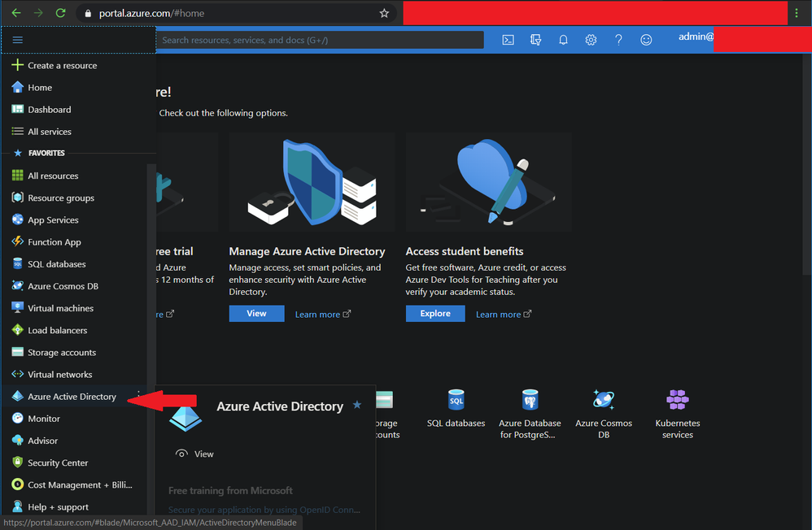Click the Azure Cosmos DB sidebar icon
This screenshot has height=530, width=812.
[18, 285]
